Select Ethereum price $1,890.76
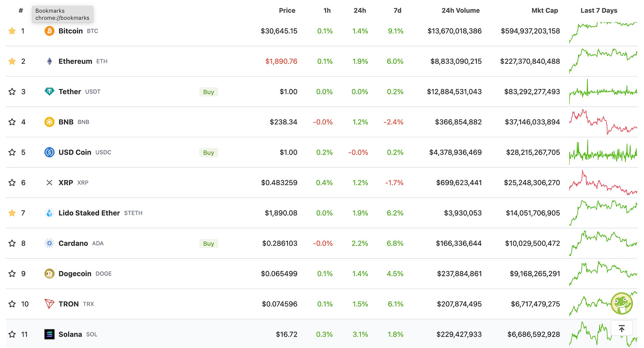The height and width of the screenshot is (348, 644). pyautogui.click(x=281, y=61)
